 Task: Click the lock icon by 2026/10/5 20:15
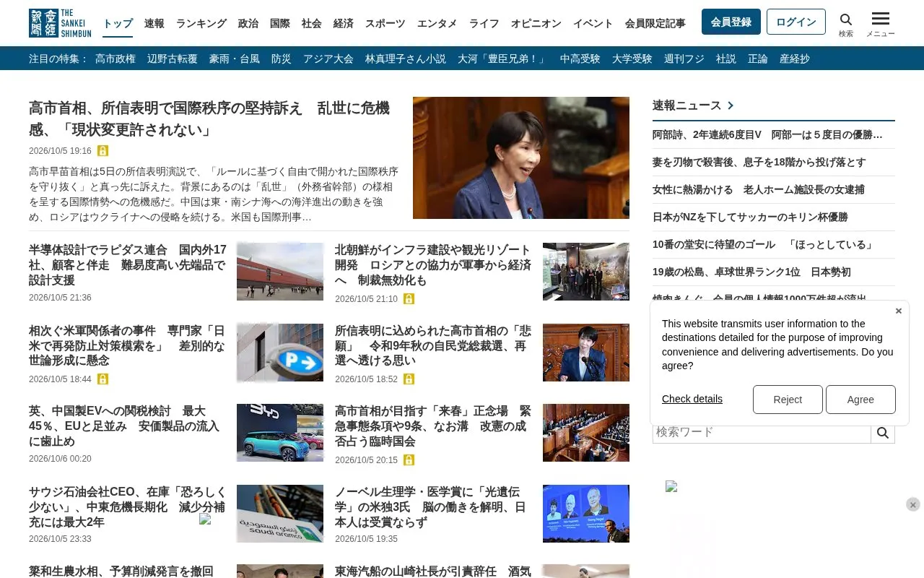[409, 460]
